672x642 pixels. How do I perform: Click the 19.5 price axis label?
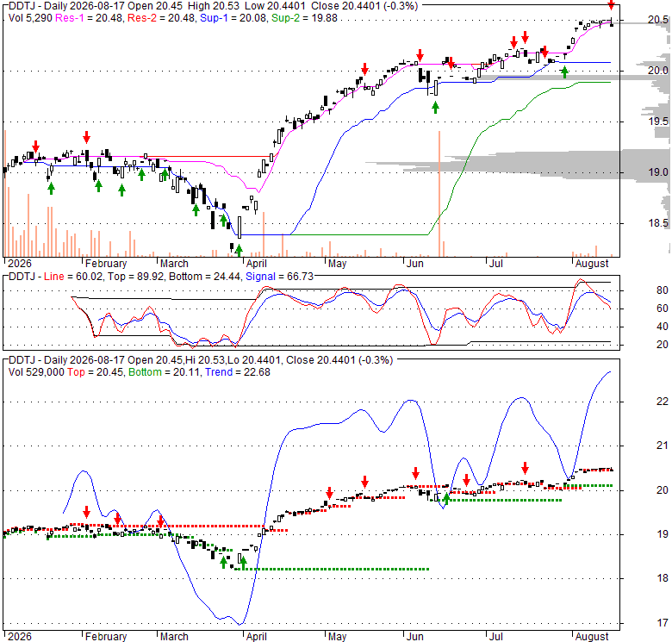(658, 122)
